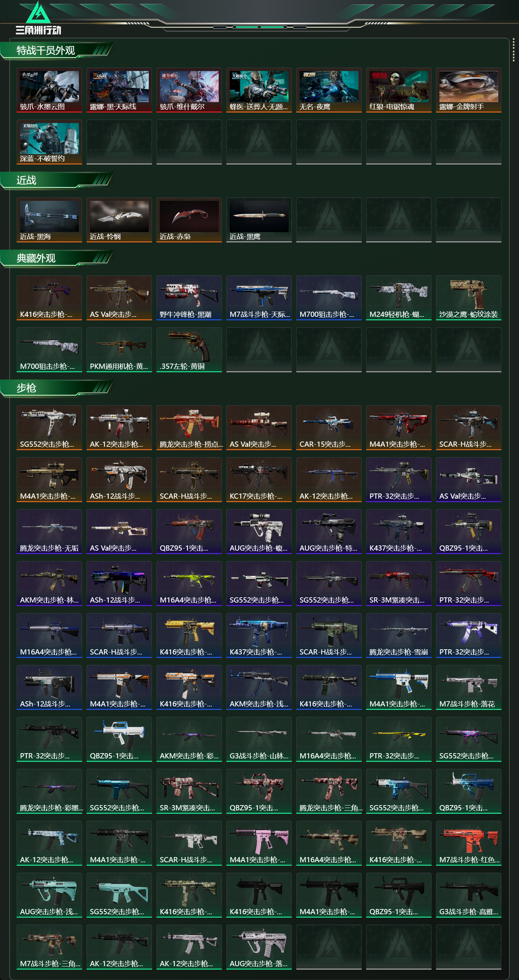
Task: Select the 深蓝-不破誓约 operator skin
Action: (49, 142)
